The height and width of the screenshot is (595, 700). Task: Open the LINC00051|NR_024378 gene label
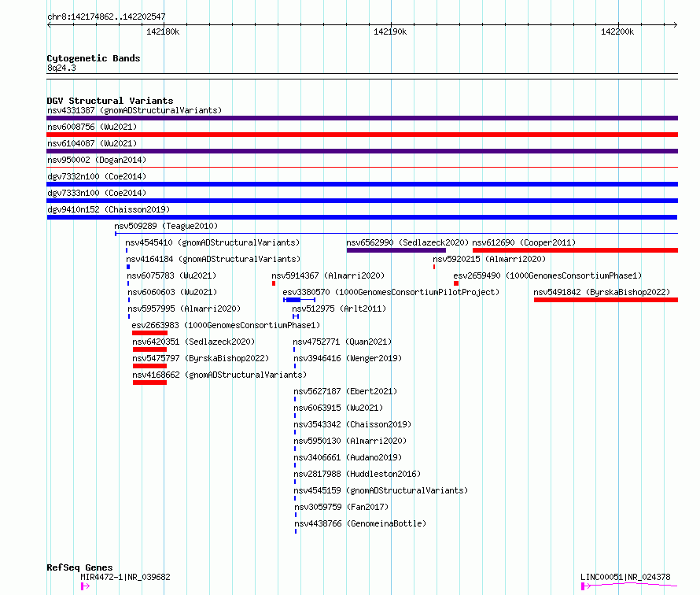(x=625, y=577)
